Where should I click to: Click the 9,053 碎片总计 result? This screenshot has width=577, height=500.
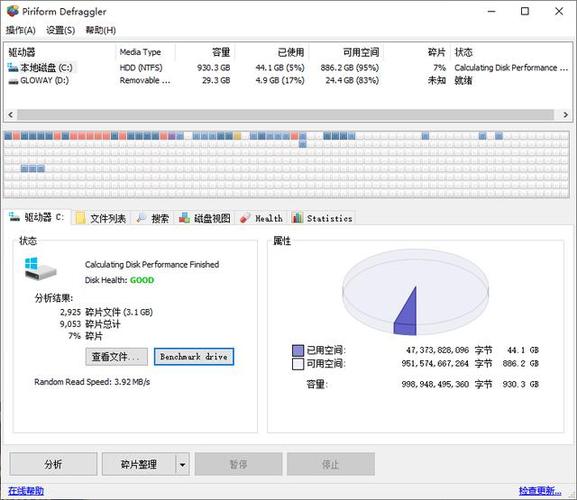(90, 324)
